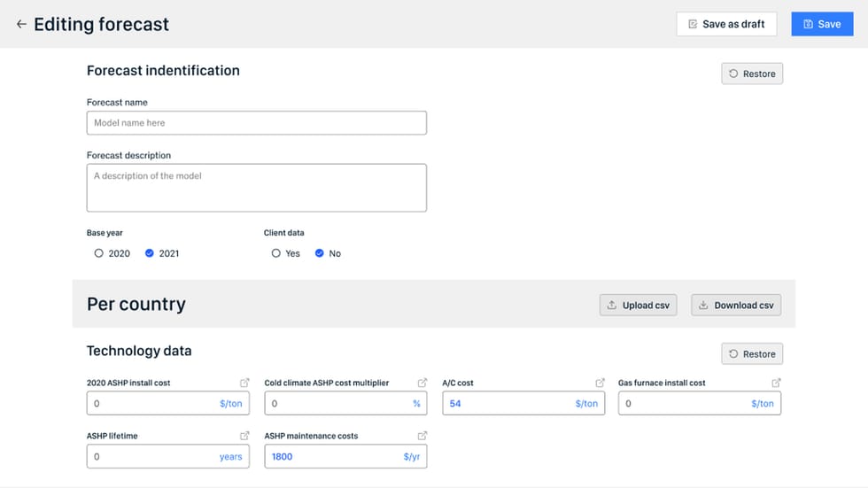Open external link icon for 2020 ASHP install cost
The height and width of the screenshot is (488, 868).
tap(244, 383)
